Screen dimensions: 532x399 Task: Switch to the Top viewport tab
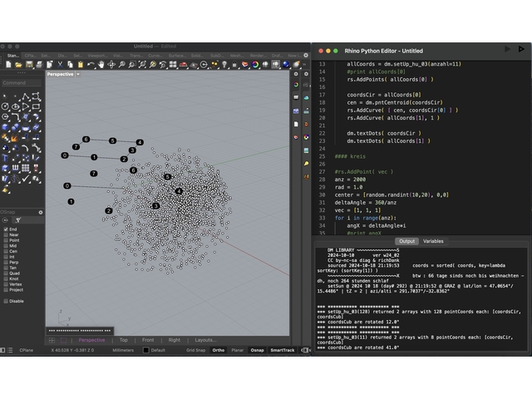tap(124, 340)
